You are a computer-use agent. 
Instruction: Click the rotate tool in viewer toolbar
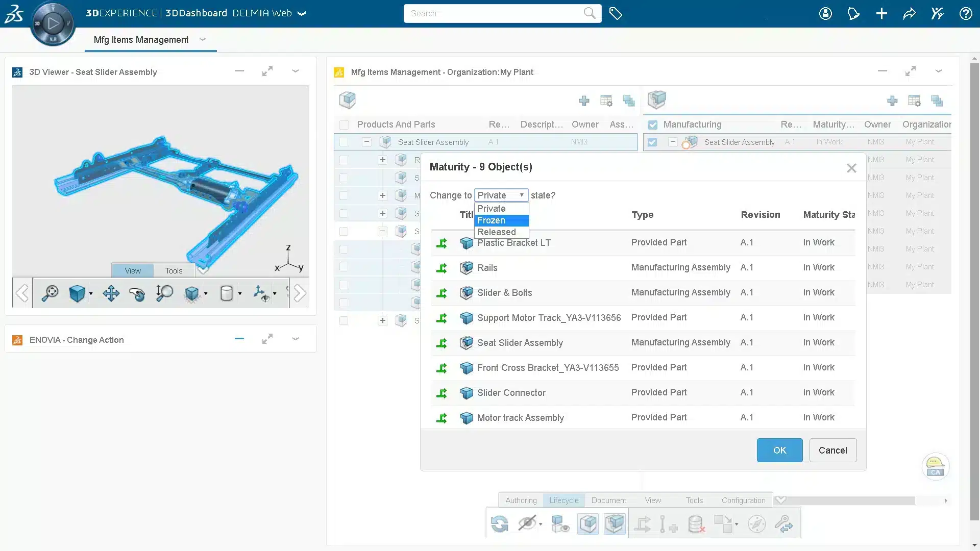[137, 293]
